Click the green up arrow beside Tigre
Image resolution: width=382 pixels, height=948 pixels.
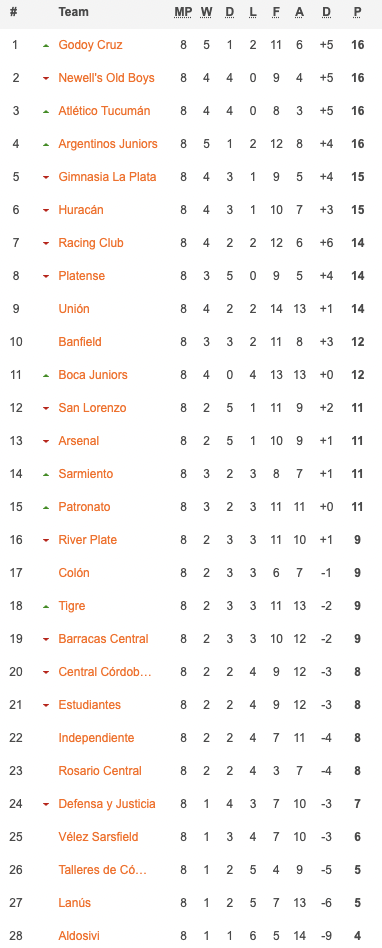(46, 606)
